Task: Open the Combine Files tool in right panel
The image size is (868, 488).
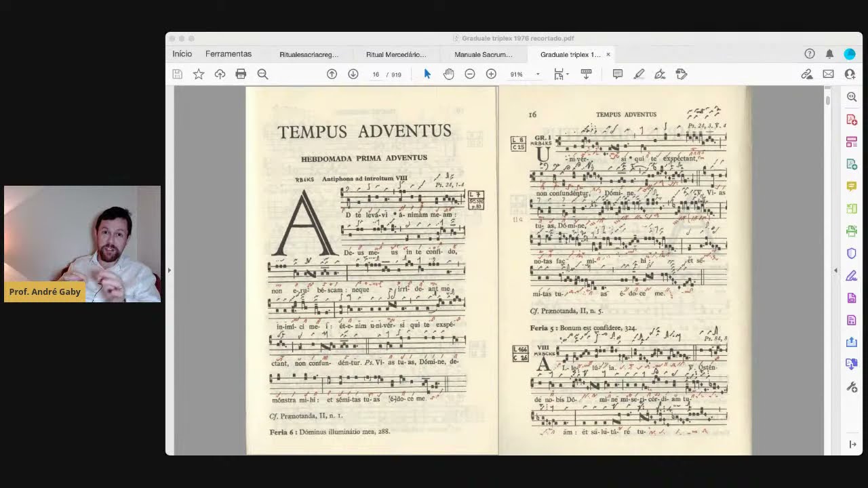Action: (x=852, y=365)
